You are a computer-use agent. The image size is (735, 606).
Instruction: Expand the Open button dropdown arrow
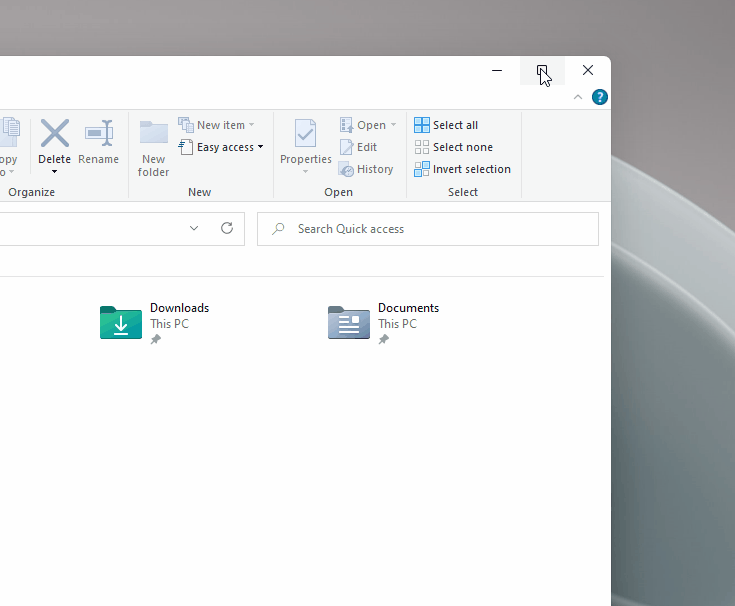393,125
